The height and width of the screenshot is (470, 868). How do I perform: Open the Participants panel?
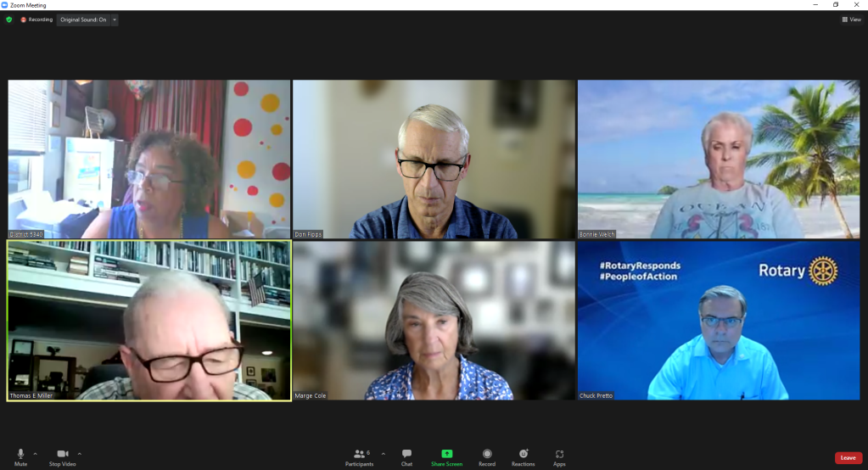(360, 456)
